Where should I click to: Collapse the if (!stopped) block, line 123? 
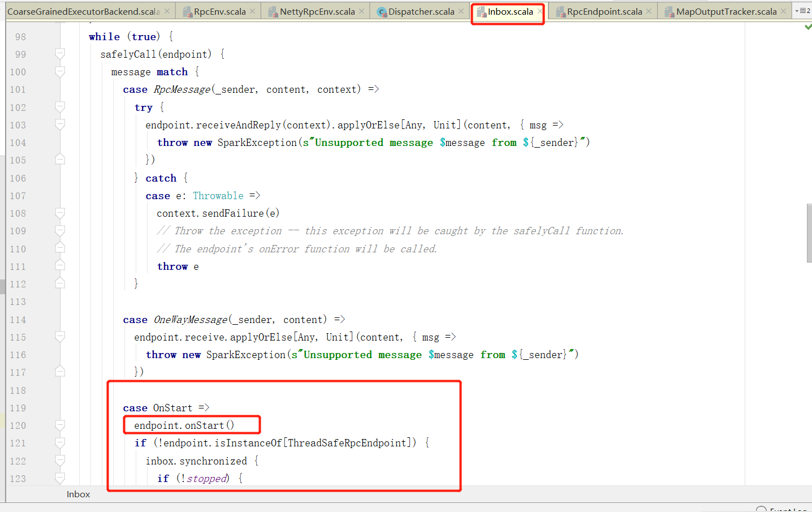[x=60, y=479]
